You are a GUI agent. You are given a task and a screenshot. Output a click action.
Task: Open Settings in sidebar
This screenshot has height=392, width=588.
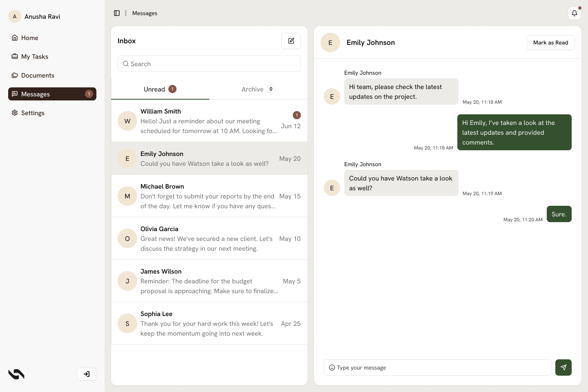point(52,113)
